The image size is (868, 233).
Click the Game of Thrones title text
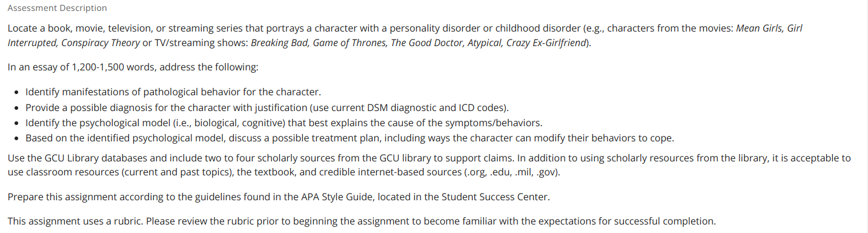pyautogui.click(x=349, y=43)
